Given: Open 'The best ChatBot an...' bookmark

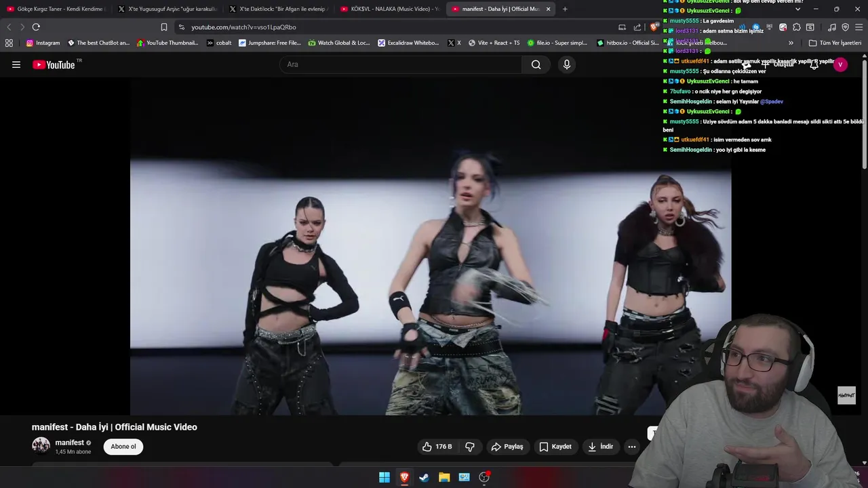Looking at the screenshot, I should coord(98,43).
